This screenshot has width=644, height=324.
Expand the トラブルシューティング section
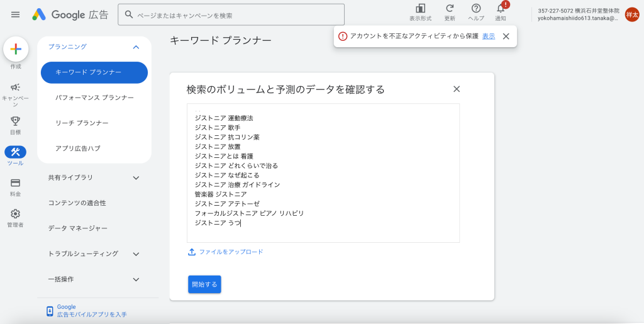tap(136, 254)
